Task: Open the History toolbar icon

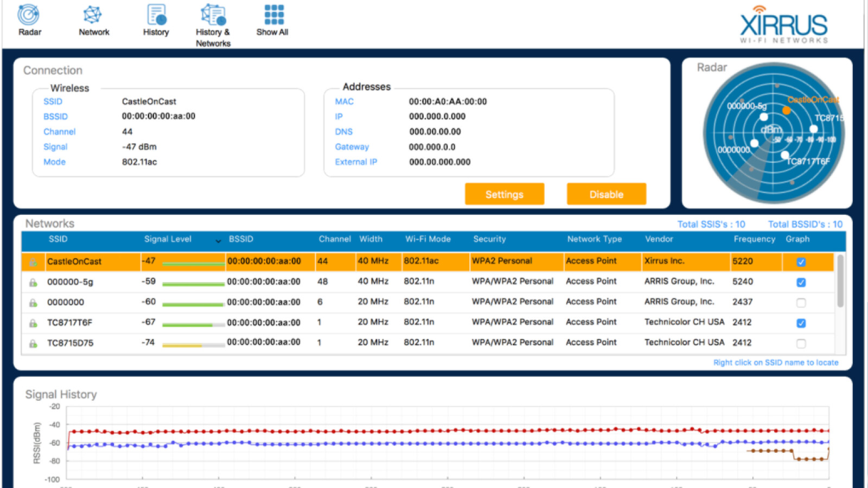Action: coord(156,15)
